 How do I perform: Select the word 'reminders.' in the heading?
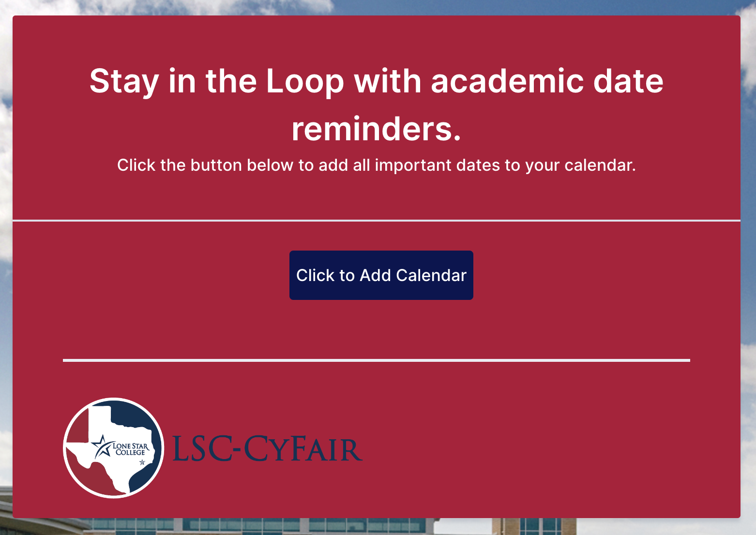(x=376, y=129)
